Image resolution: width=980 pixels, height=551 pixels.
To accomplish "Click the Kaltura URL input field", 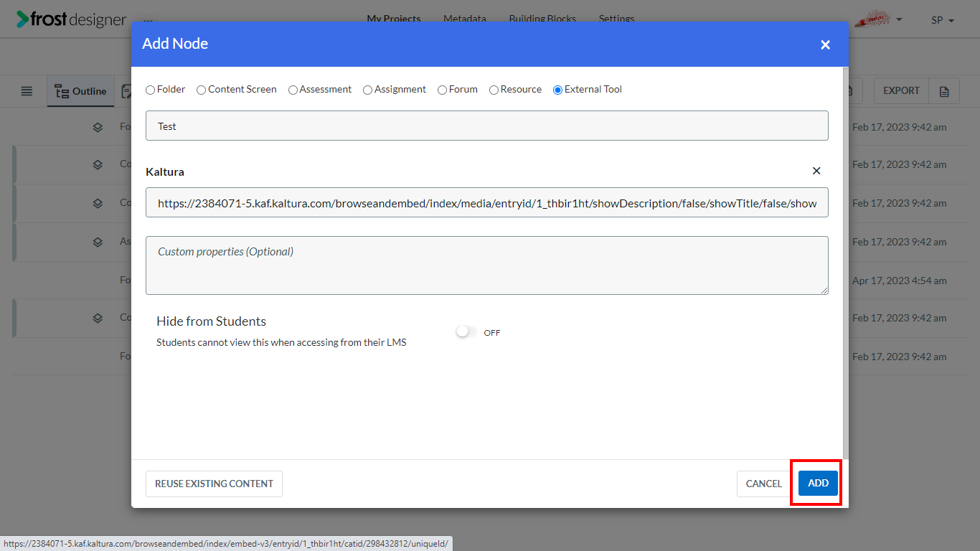I will tap(486, 202).
